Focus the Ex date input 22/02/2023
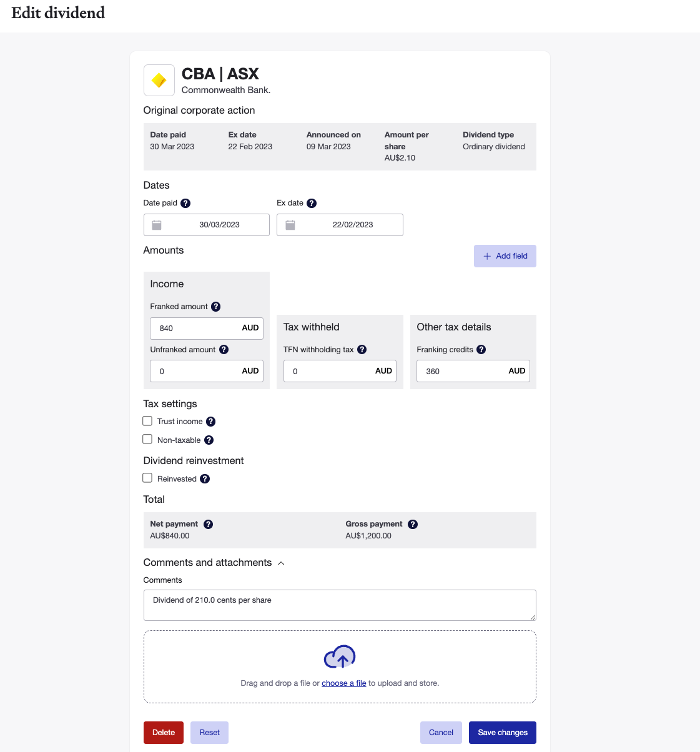 340,225
